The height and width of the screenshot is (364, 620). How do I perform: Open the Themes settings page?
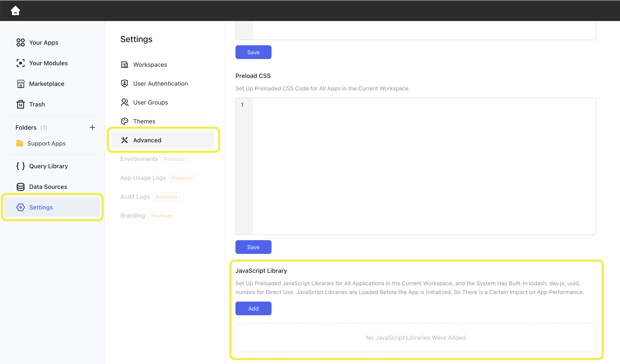pyautogui.click(x=144, y=121)
